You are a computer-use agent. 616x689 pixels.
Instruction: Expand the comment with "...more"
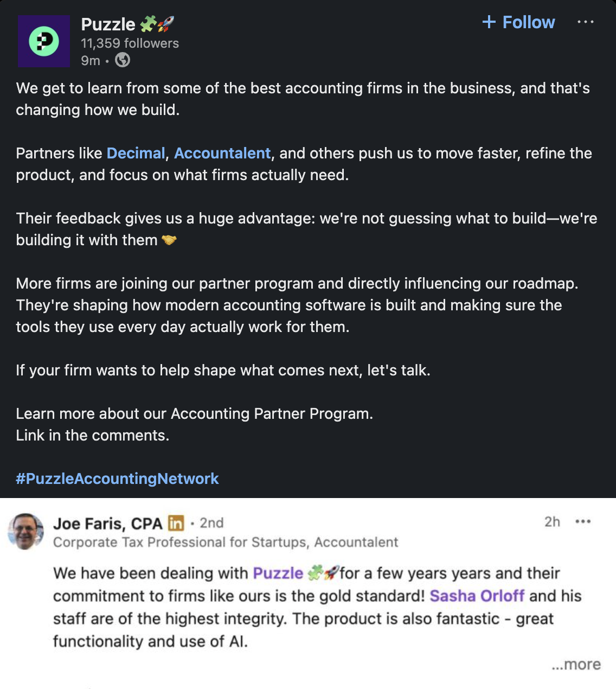pos(576,665)
